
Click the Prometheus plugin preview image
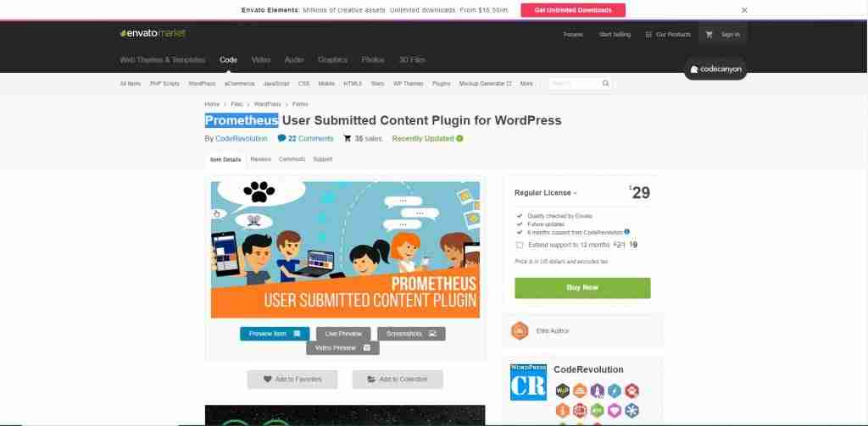point(346,250)
